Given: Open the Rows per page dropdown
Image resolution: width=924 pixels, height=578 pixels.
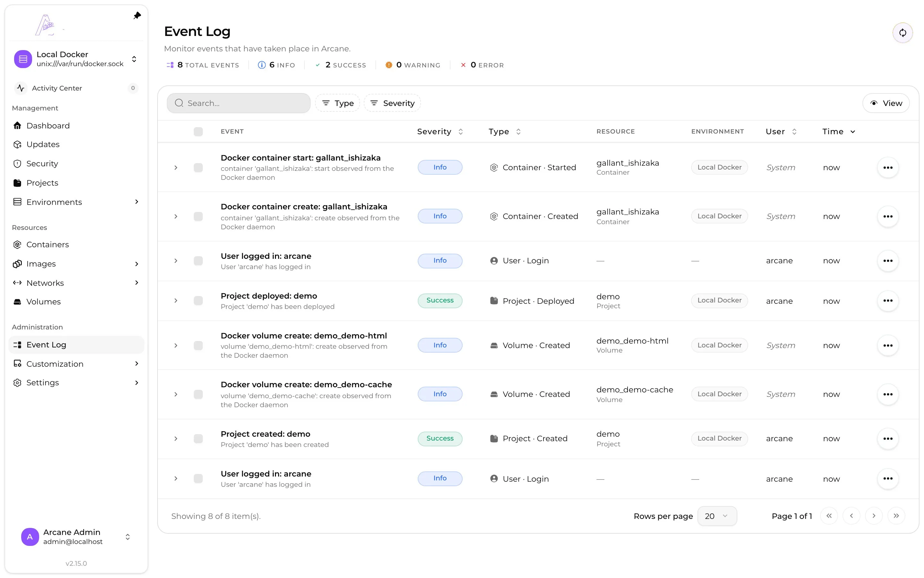Looking at the screenshot, I should point(717,516).
